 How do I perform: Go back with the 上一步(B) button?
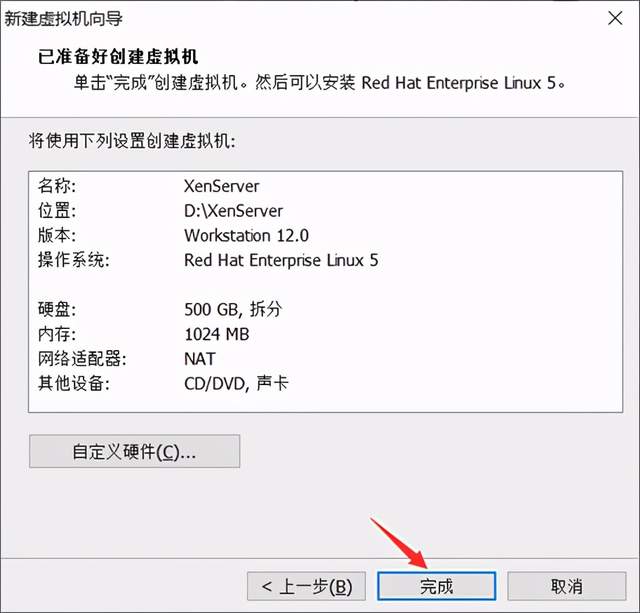click(306, 586)
